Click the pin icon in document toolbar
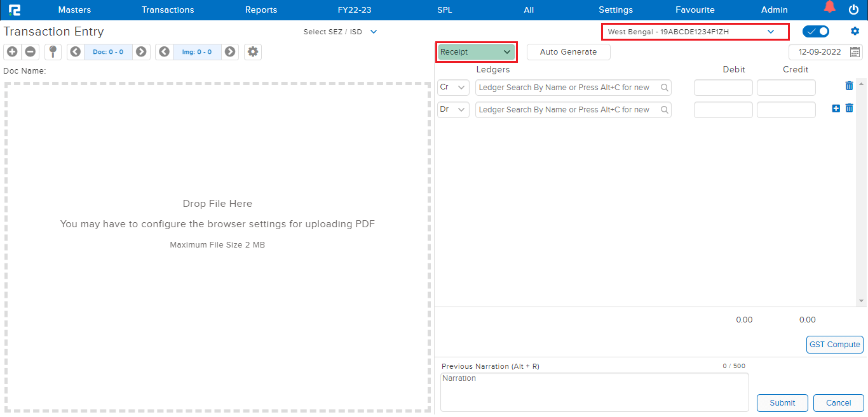The image size is (868, 417). click(53, 52)
